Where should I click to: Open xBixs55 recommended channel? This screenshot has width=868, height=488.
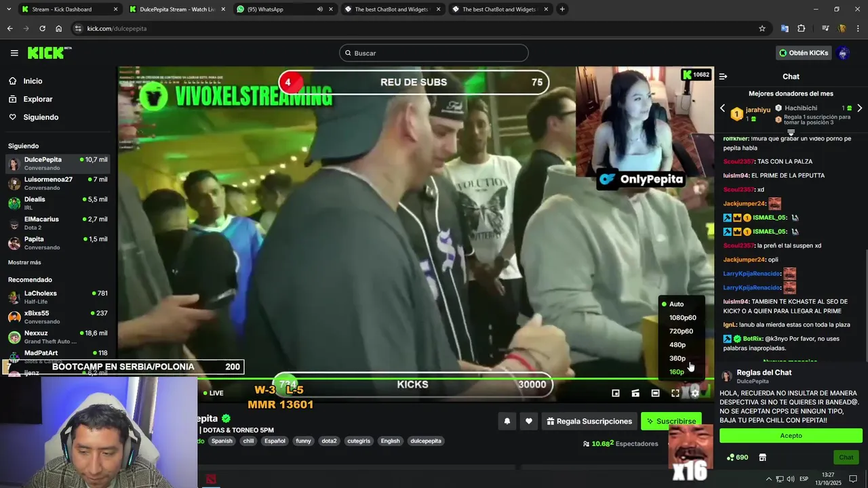pos(58,317)
